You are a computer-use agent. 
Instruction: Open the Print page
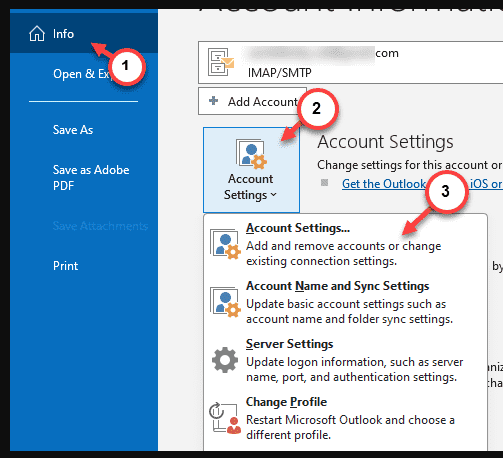[66, 266]
